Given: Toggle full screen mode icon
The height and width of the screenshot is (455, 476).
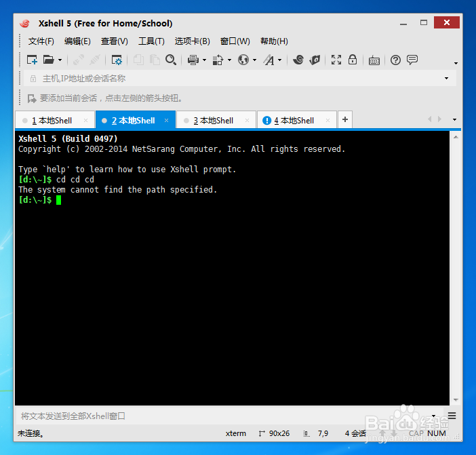Looking at the screenshot, I should tap(336, 60).
